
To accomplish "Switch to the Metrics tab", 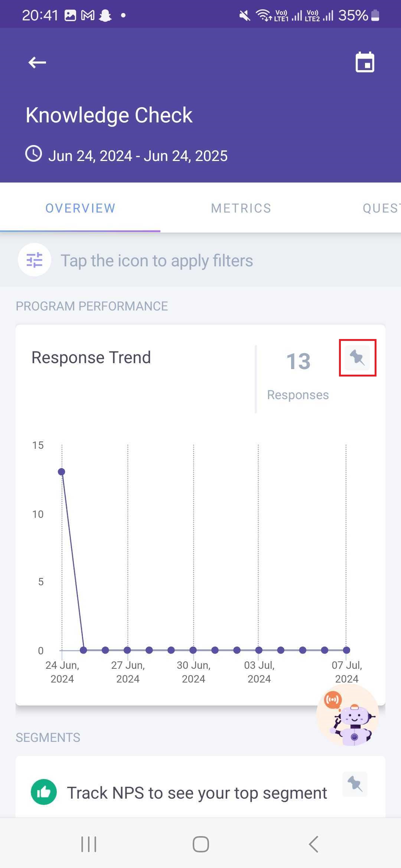I will (241, 208).
